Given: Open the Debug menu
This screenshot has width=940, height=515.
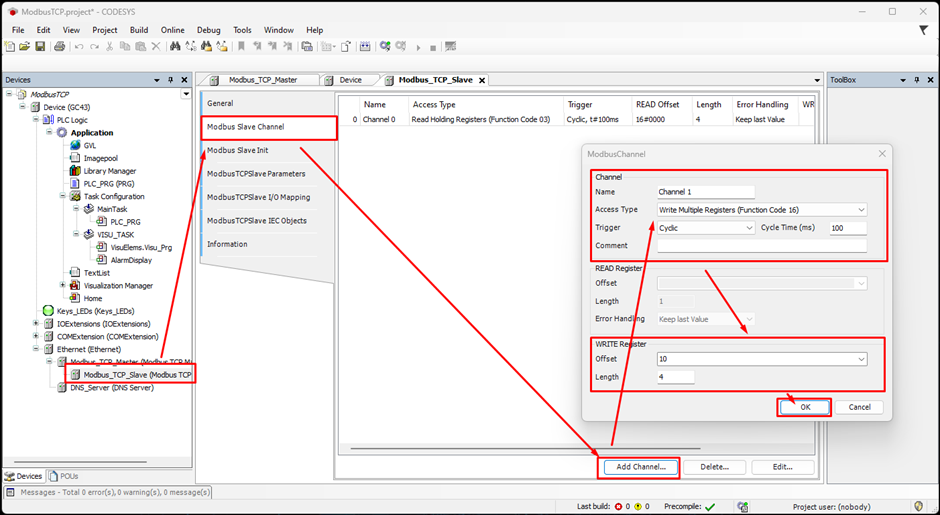Looking at the screenshot, I should (209, 30).
